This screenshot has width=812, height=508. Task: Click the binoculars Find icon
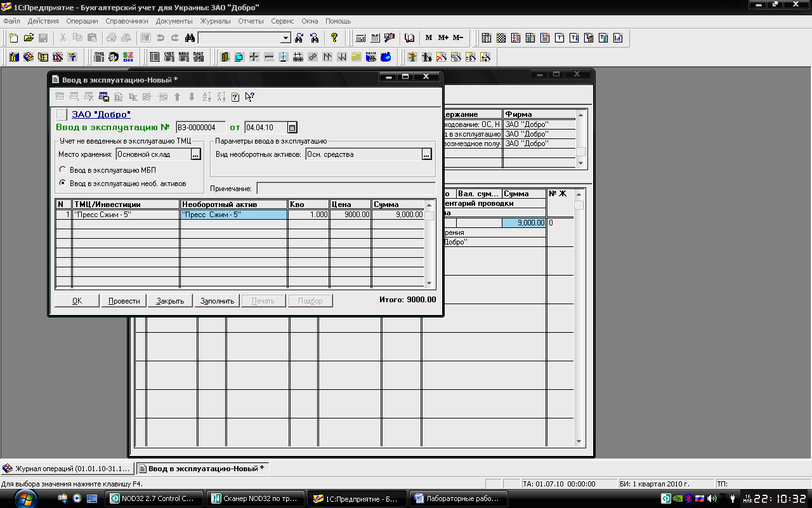coord(189,37)
